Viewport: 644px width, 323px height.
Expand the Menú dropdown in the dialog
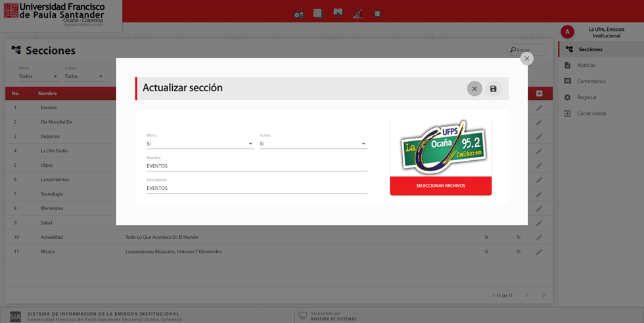200,144
